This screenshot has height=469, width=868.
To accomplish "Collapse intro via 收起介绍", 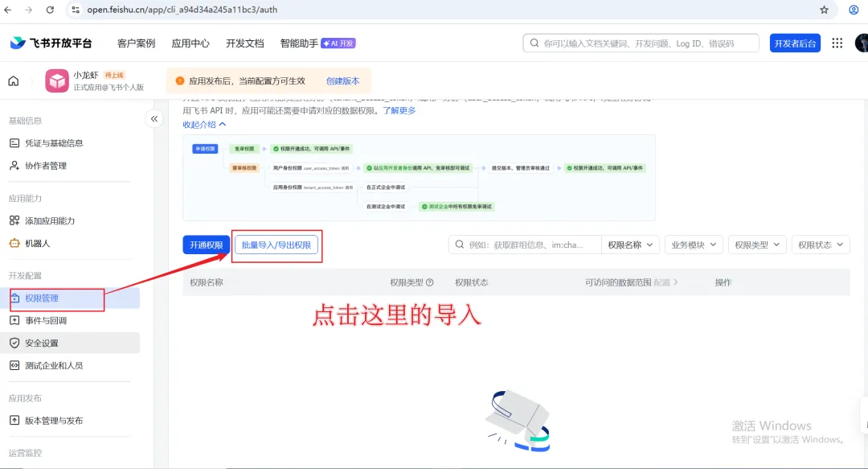I will 204,125.
